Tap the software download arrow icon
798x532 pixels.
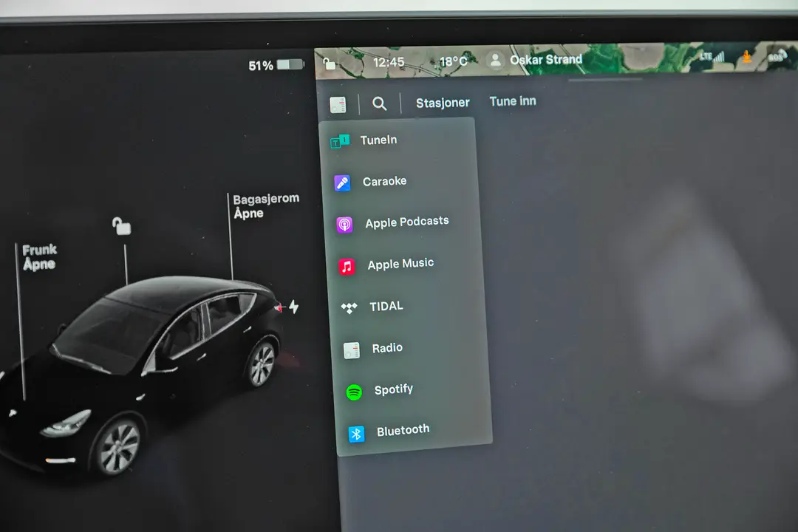point(746,56)
